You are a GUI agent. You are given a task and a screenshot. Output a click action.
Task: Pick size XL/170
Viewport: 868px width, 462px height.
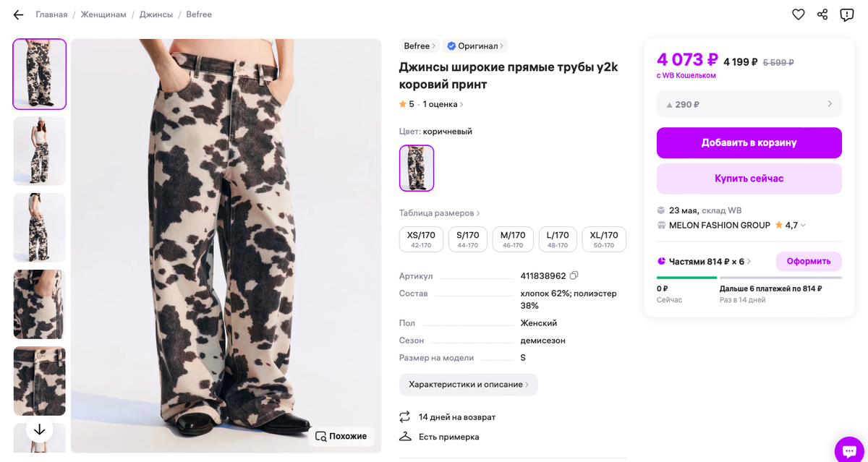pyautogui.click(x=604, y=239)
